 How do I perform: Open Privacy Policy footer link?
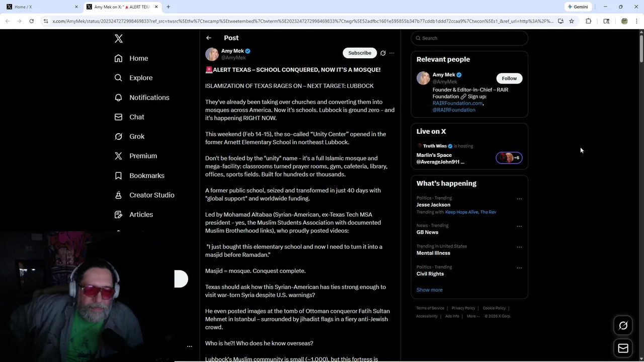point(463,308)
